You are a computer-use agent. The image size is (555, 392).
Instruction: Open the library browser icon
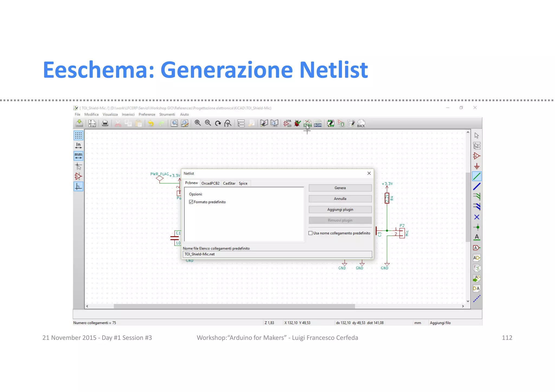tap(274, 123)
